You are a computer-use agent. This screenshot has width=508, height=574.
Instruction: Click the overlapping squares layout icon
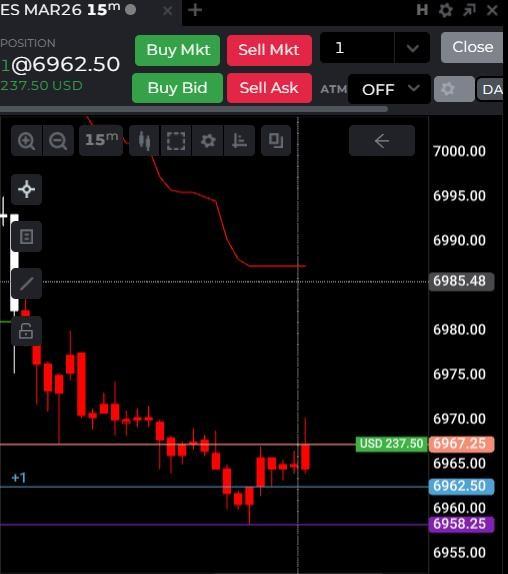pos(276,141)
